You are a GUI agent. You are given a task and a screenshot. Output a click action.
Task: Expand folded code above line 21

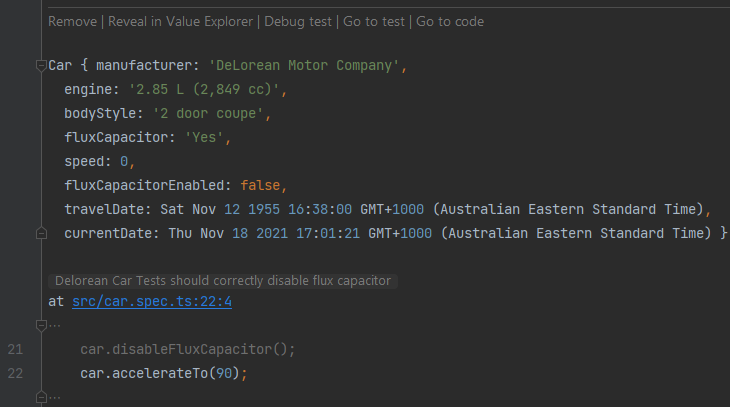[41, 325]
